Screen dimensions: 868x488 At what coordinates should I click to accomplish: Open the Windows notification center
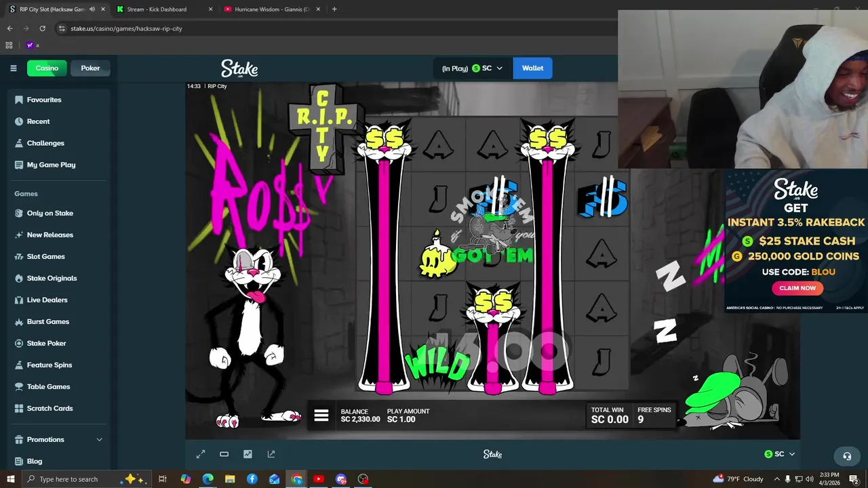point(854,479)
